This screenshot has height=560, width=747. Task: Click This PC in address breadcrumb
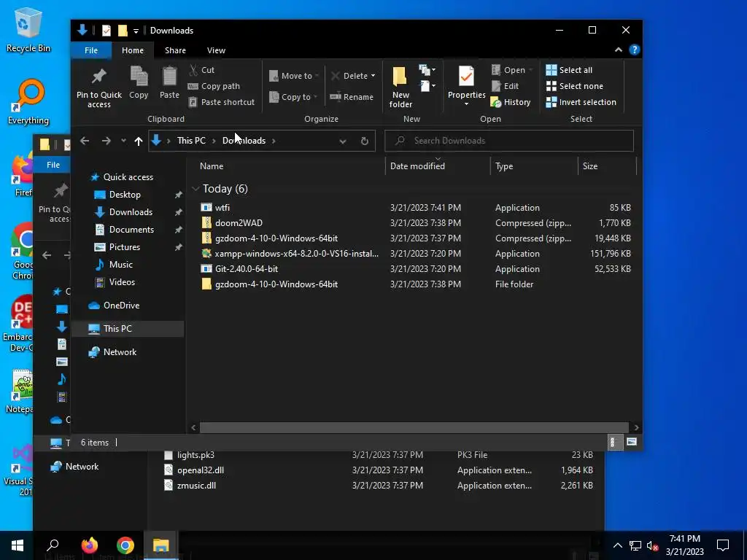(191, 141)
